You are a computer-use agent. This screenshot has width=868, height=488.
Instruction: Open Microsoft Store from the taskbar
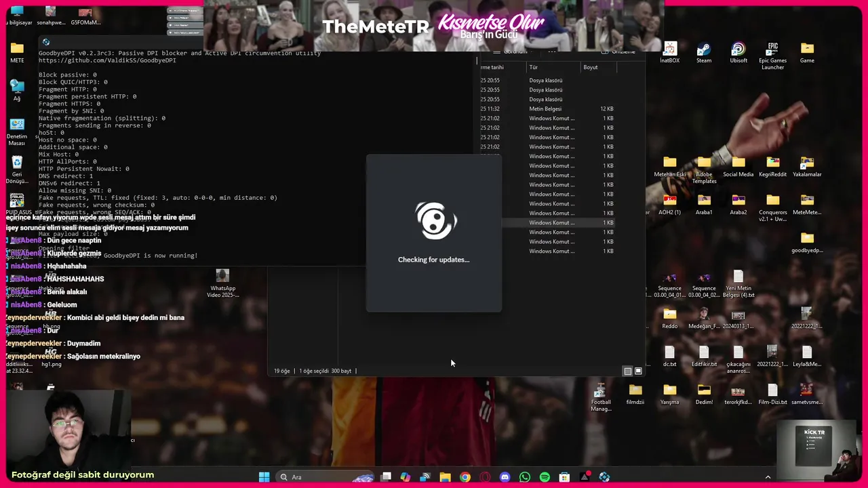pyautogui.click(x=564, y=477)
